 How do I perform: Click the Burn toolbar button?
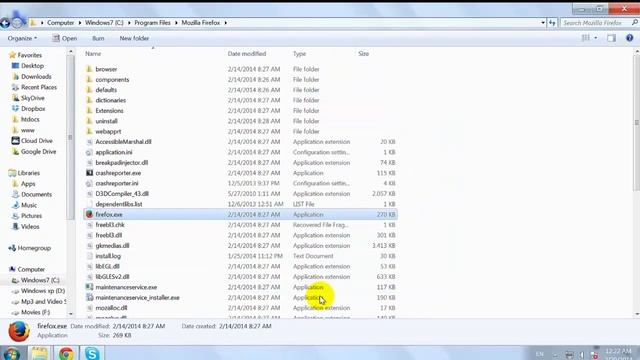click(98, 38)
